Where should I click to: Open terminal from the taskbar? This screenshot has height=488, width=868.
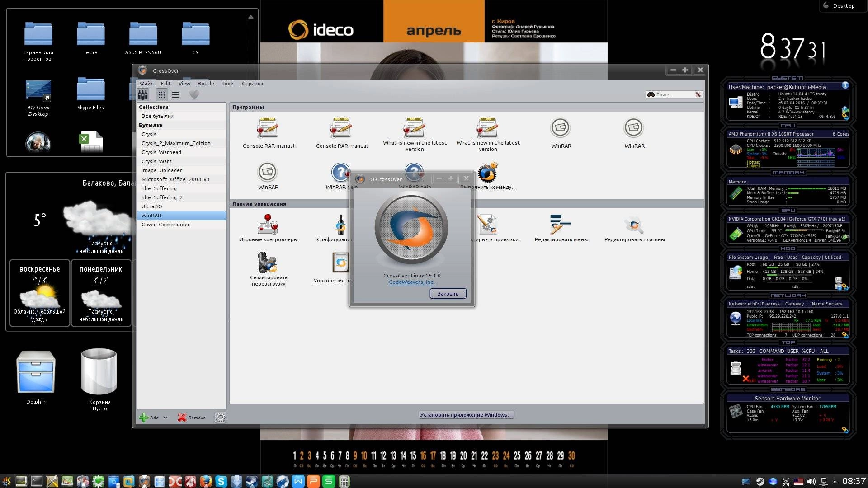37,481
